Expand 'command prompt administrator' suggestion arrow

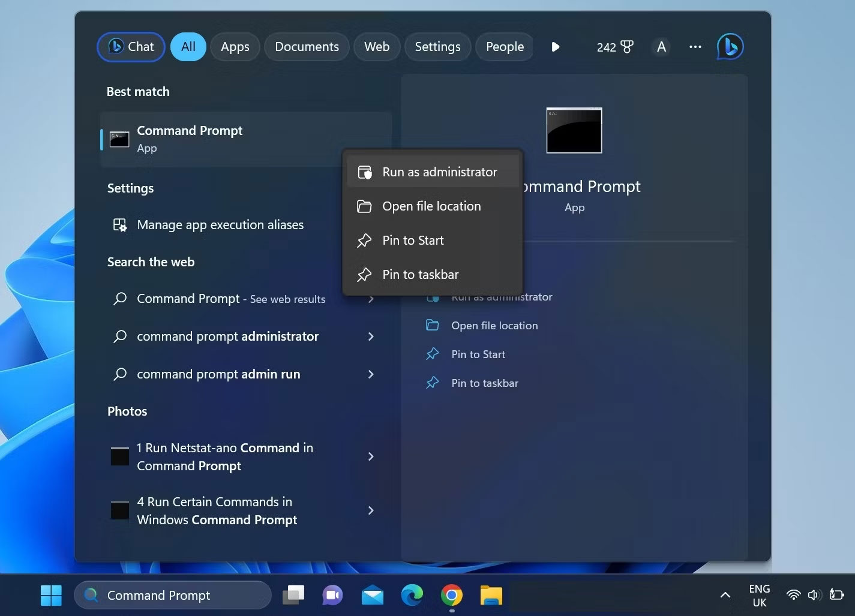(x=371, y=336)
